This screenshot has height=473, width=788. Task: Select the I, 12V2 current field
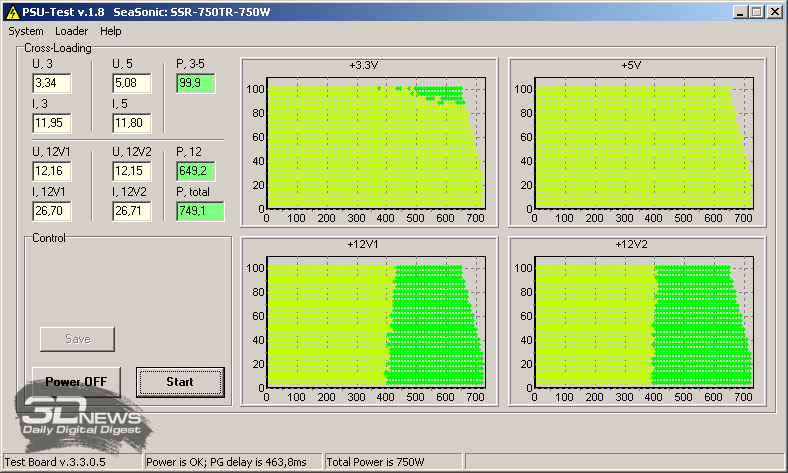132,211
